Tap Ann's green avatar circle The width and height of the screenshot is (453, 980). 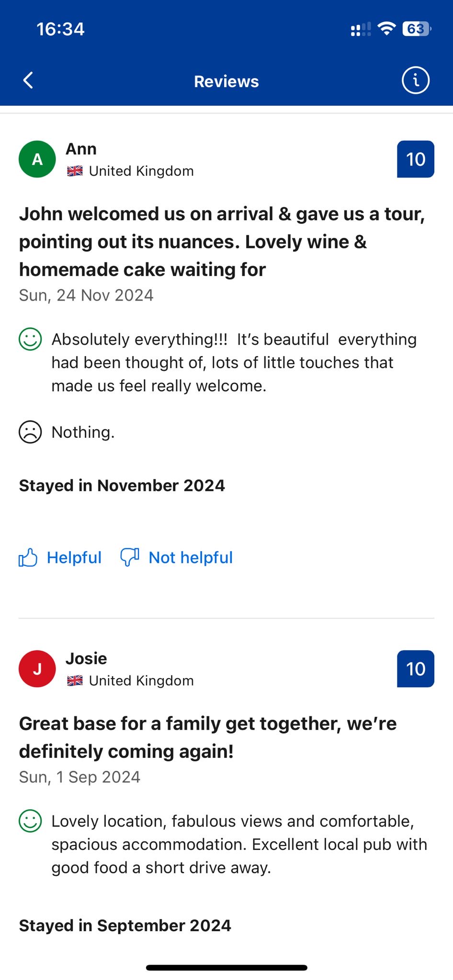[37, 159]
